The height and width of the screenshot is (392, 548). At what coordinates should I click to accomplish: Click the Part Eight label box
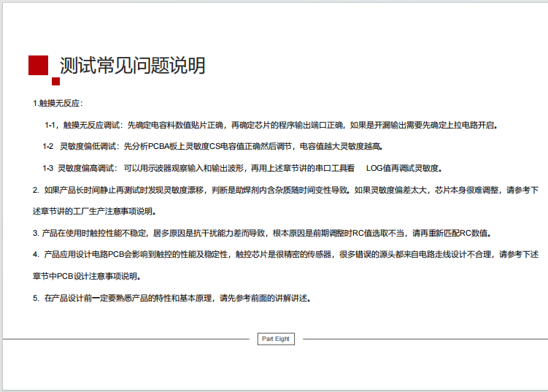click(276, 339)
